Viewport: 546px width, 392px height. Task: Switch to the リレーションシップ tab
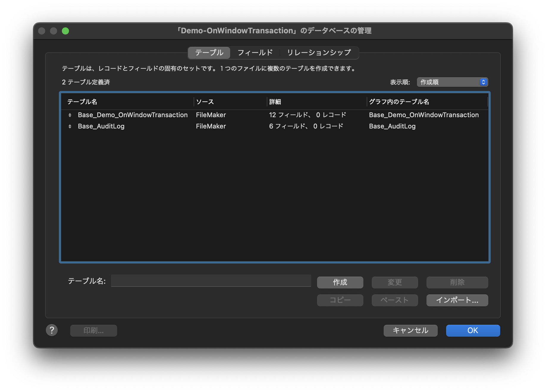point(319,53)
